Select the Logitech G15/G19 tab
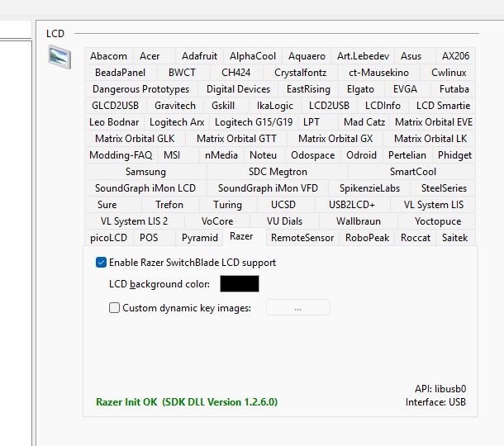The image size is (504, 446). tap(254, 122)
